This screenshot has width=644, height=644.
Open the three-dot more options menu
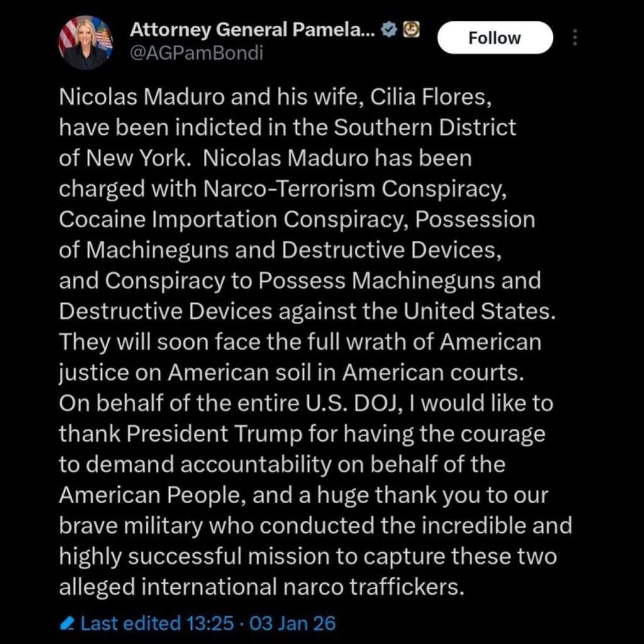(575, 38)
